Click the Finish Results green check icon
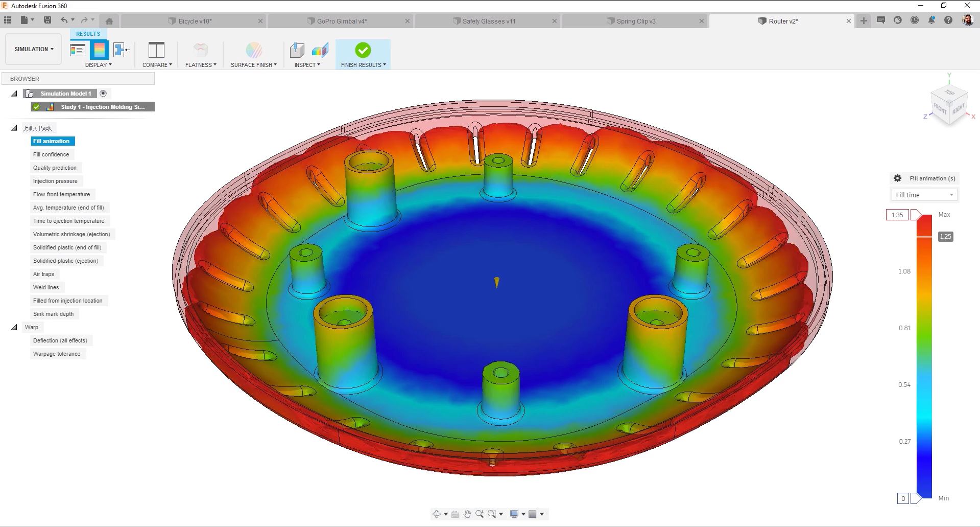Viewport: 980px width, 527px height. [x=363, y=51]
